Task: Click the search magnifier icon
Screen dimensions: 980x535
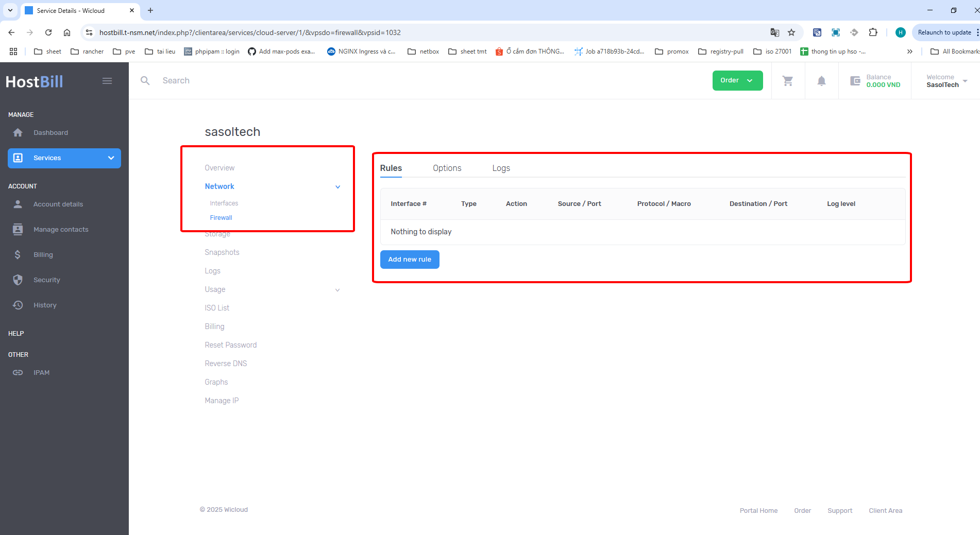Action: [145, 81]
